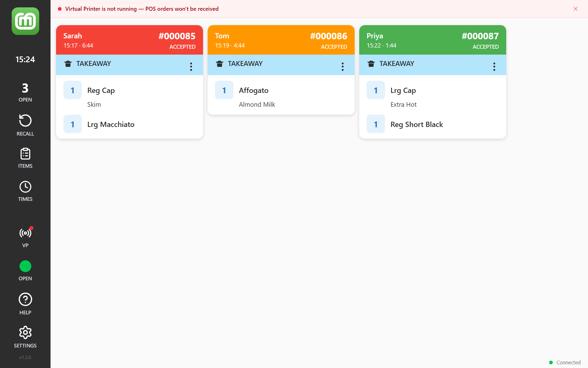
Task: Click the green app logo icon
Action: pos(25,21)
